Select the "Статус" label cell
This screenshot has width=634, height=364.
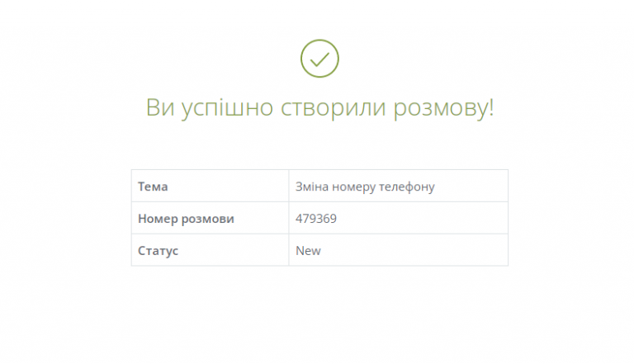coord(210,250)
